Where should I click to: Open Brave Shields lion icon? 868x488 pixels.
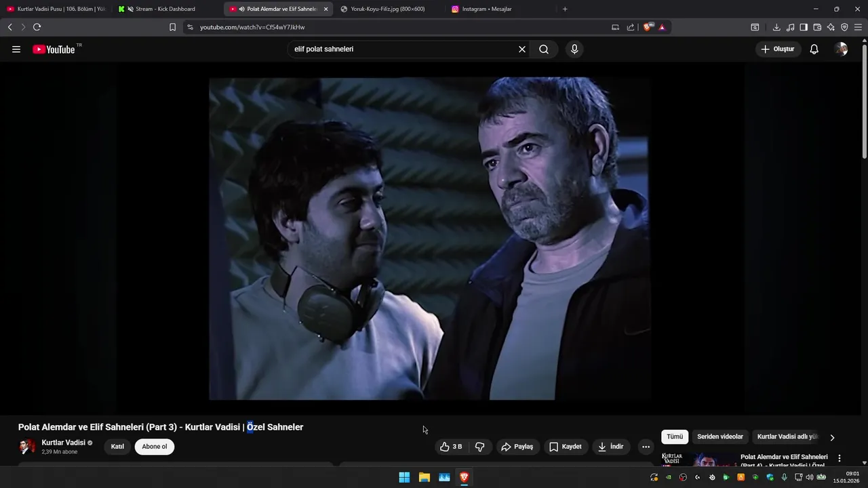tap(648, 27)
